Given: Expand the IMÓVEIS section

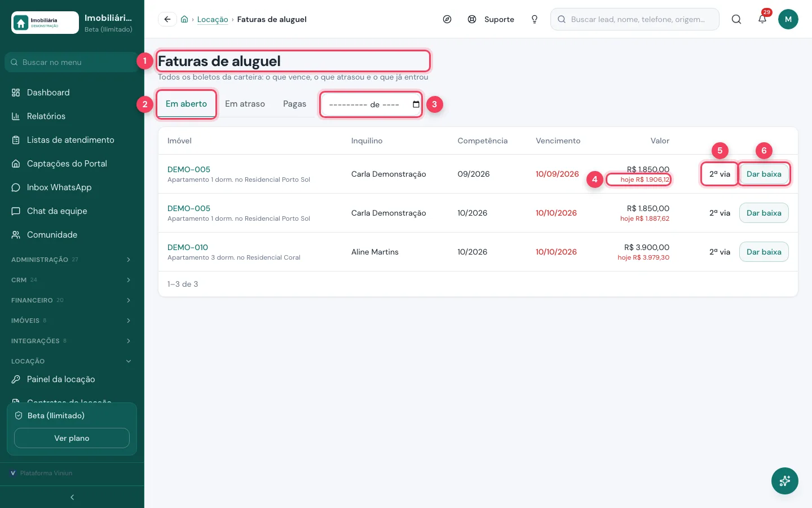Looking at the screenshot, I should [72, 321].
